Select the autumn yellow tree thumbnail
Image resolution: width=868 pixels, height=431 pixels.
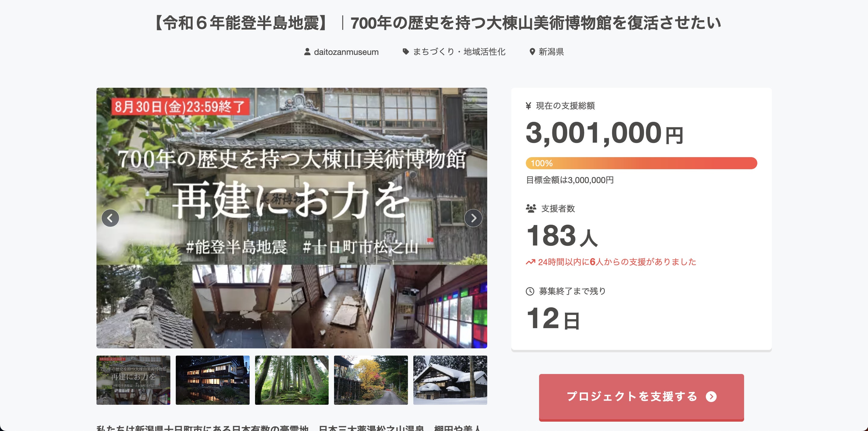click(371, 380)
